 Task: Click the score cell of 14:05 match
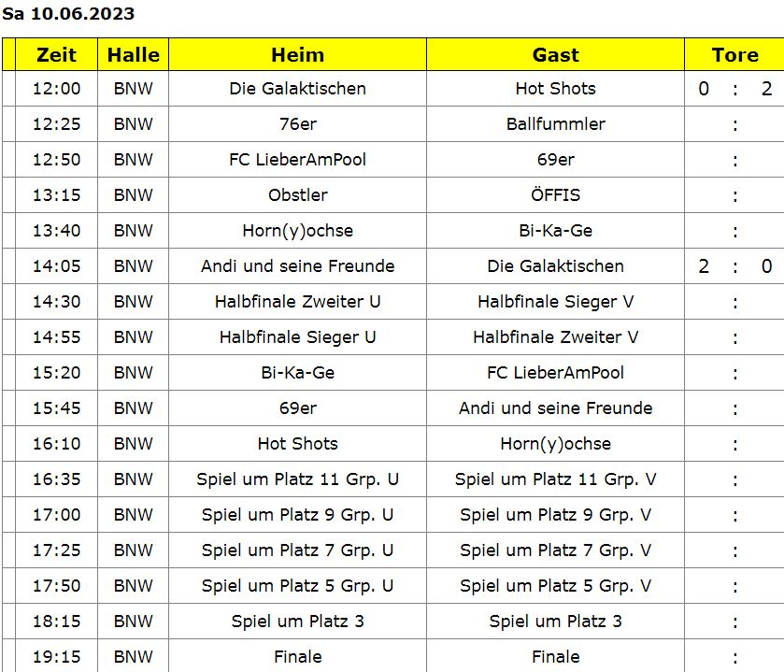tap(734, 266)
